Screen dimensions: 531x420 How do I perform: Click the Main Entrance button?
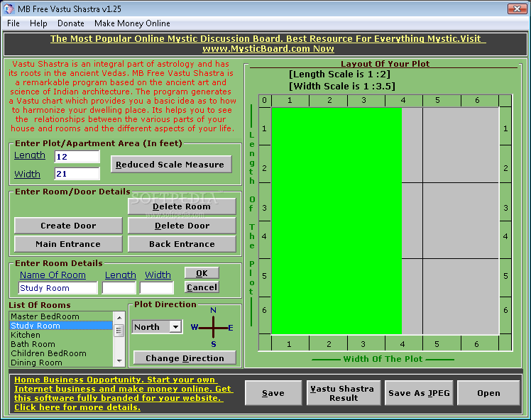coord(68,244)
